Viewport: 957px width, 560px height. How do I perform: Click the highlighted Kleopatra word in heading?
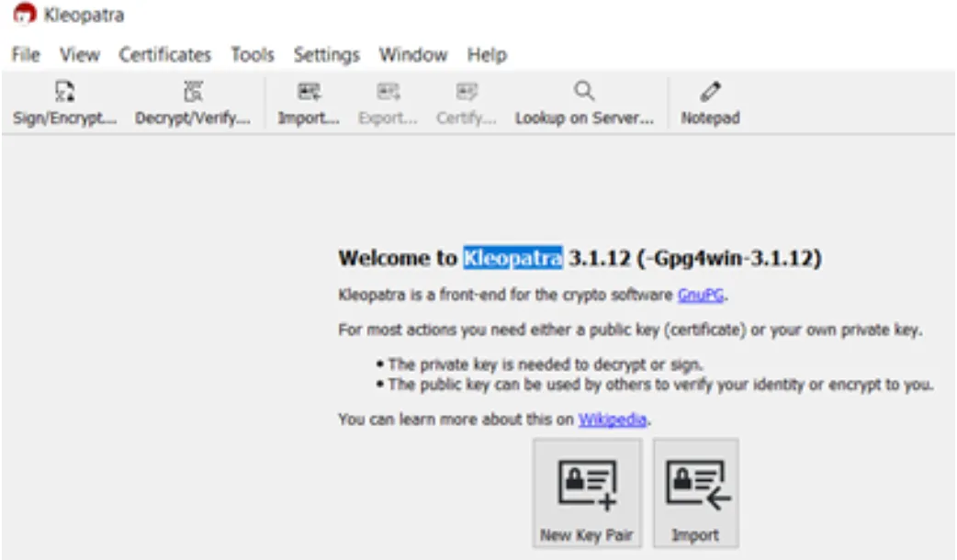point(512,258)
